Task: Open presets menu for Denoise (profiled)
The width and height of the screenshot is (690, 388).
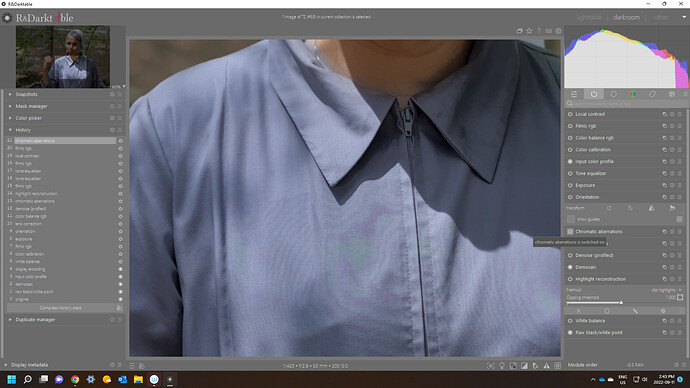Action: click(x=680, y=255)
